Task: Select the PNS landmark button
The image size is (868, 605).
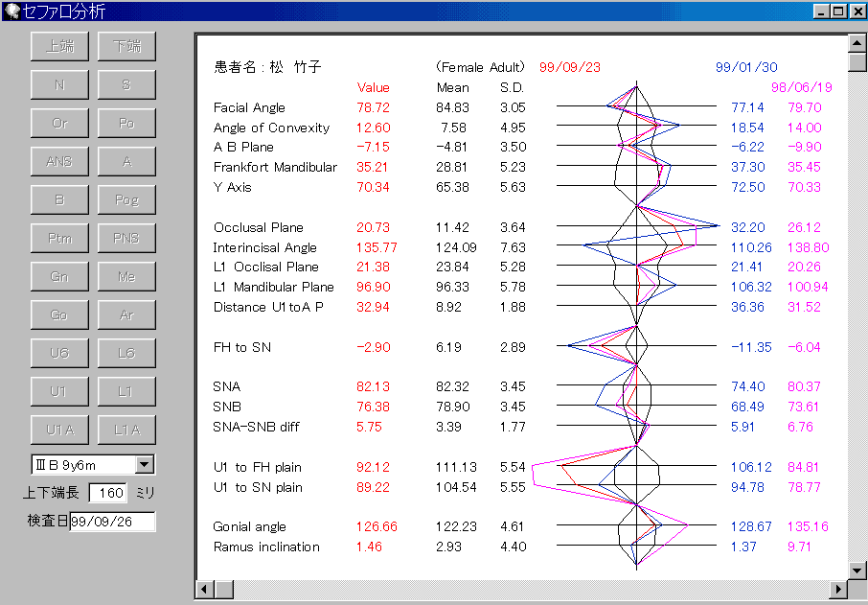Action: click(x=126, y=238)
